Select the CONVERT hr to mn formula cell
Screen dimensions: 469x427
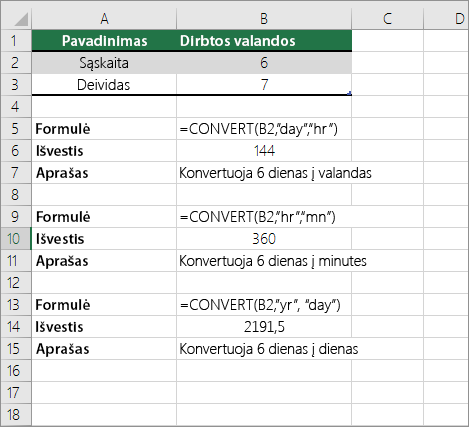click(x=264, y=217)
